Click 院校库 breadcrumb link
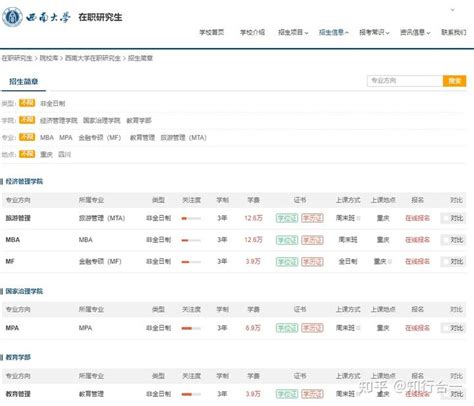Screen dimensions: 474x406 (49, 58)
